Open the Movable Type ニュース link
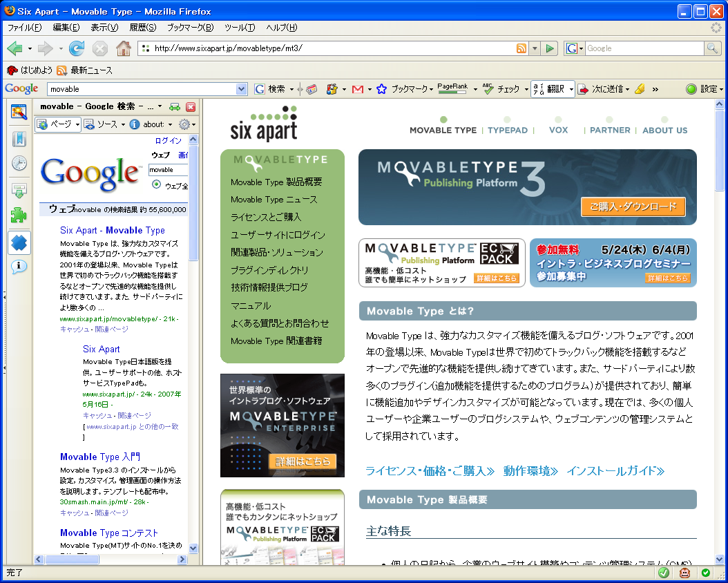This screenshot has width=728, height=583. pyautogui.click(x=274, y=200)
